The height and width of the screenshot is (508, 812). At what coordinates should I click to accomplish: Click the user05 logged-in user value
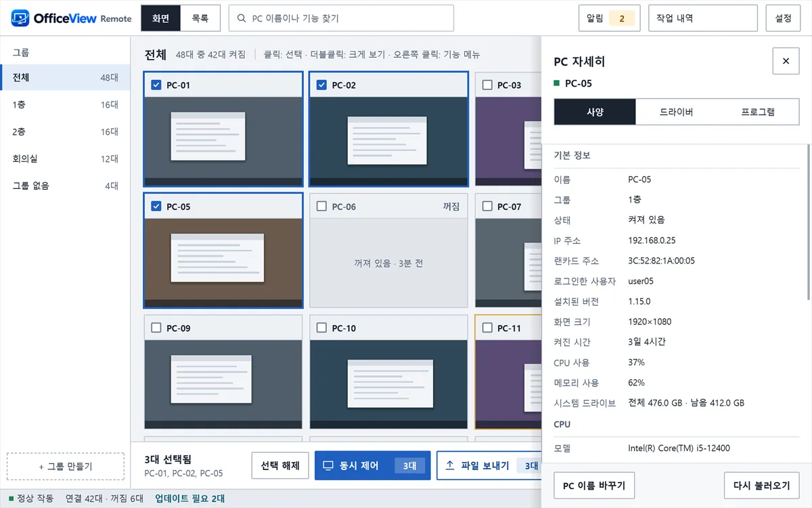pos(641,281)
